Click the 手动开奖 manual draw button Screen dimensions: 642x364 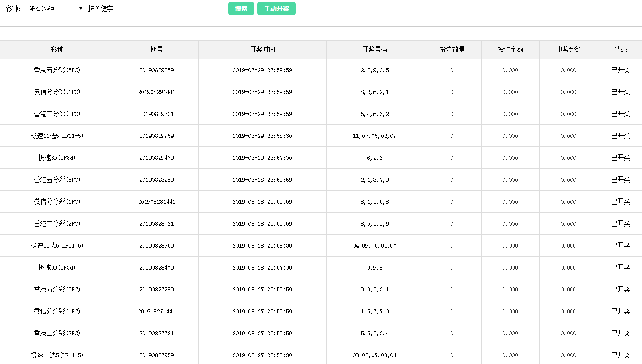pos(276,9)
